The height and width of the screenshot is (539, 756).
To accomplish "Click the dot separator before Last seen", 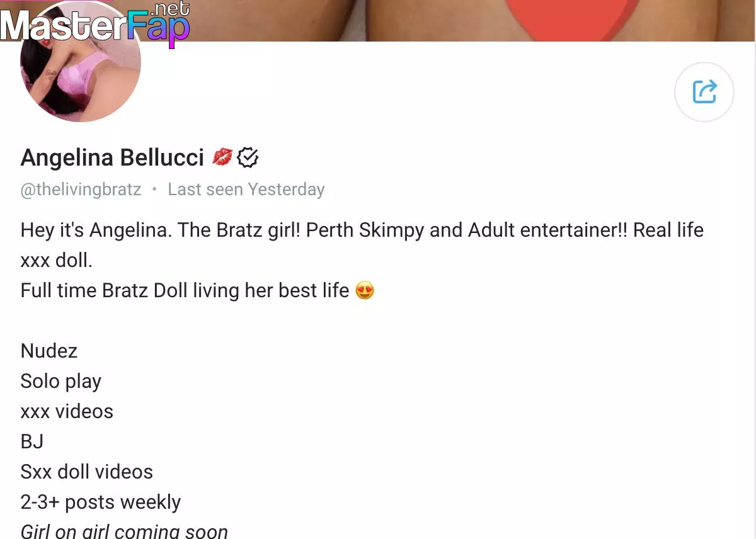I will pyautogui.click(x=154, y=190).
